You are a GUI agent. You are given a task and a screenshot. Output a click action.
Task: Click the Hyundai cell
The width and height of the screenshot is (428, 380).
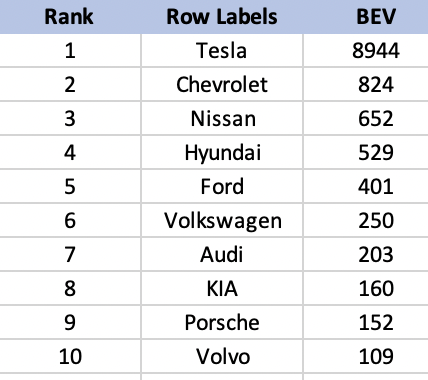pos(222,152)
